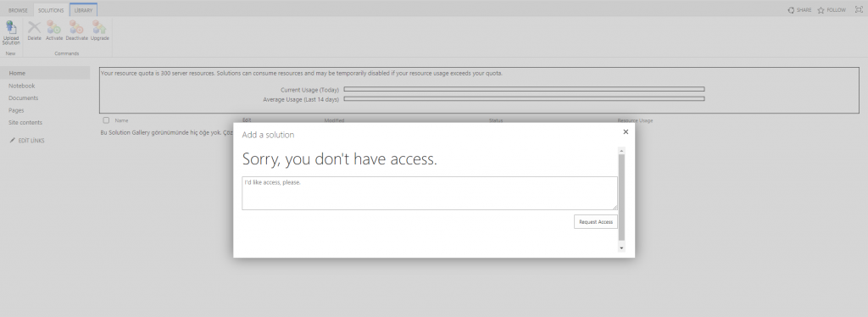Switch to the Browse ribbon tab
Image resolution: width=868 pixels, height=317 pixels.
pyautogui.click(x=18, y=10)
